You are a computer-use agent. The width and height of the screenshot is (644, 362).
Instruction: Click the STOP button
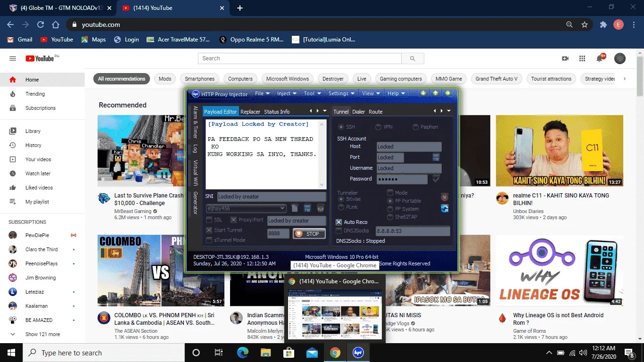[309, 234]
